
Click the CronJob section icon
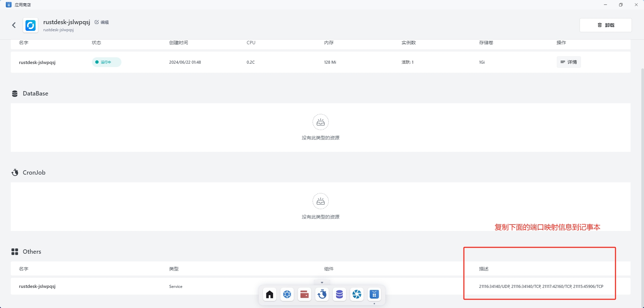pos(15,173)
